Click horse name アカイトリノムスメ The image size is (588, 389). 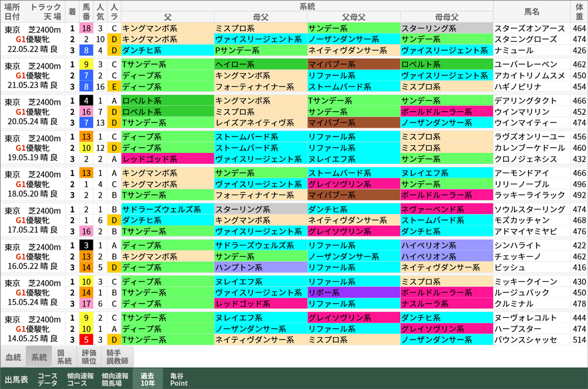pyautogui.click(x=530, y=75)
